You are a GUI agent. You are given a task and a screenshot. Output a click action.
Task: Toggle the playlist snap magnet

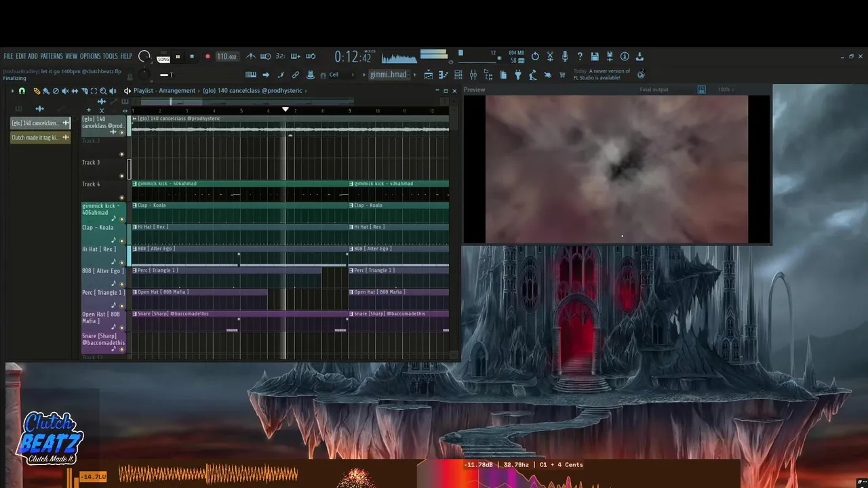(22, 91)
